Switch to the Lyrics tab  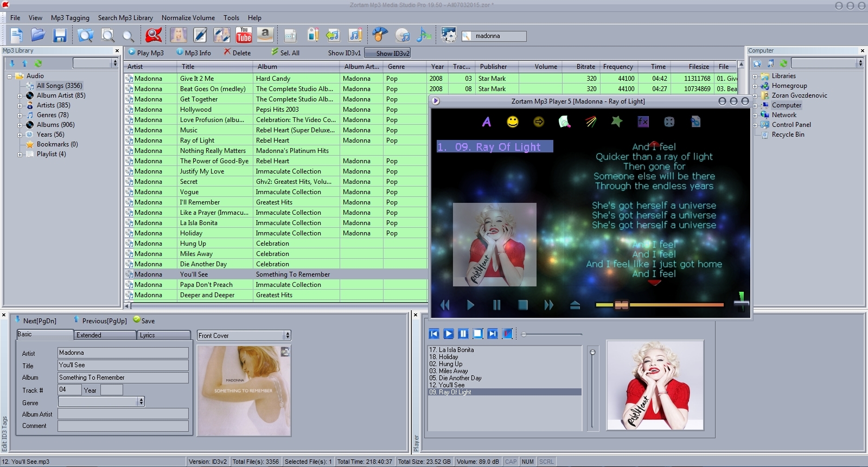point(163,335)
